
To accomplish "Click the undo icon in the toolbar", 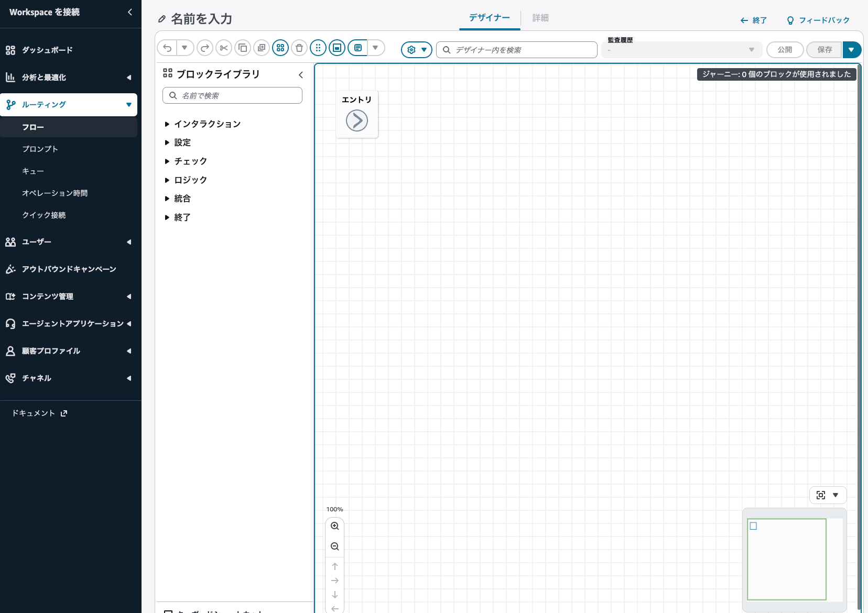I will (x=167, y=48).
